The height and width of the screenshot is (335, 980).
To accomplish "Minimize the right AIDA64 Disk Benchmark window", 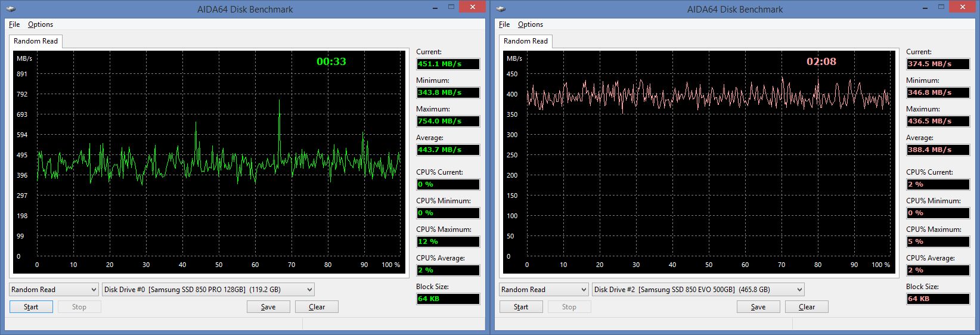I will (925, 7).
